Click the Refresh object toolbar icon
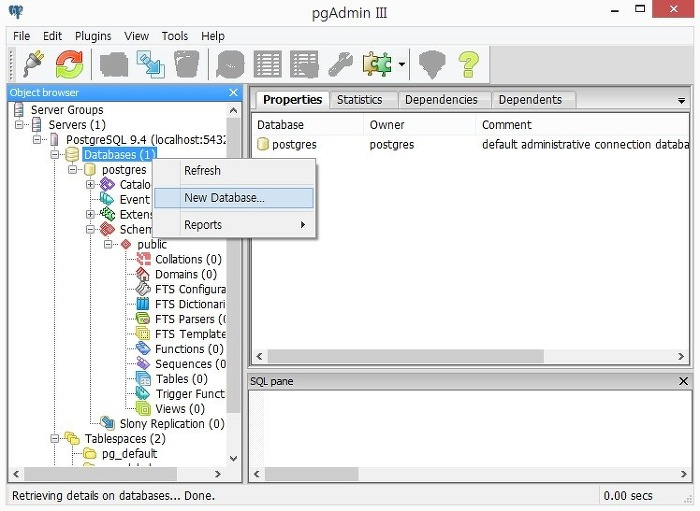The width and height of the screenshot is (700, 511). point(69,64)
